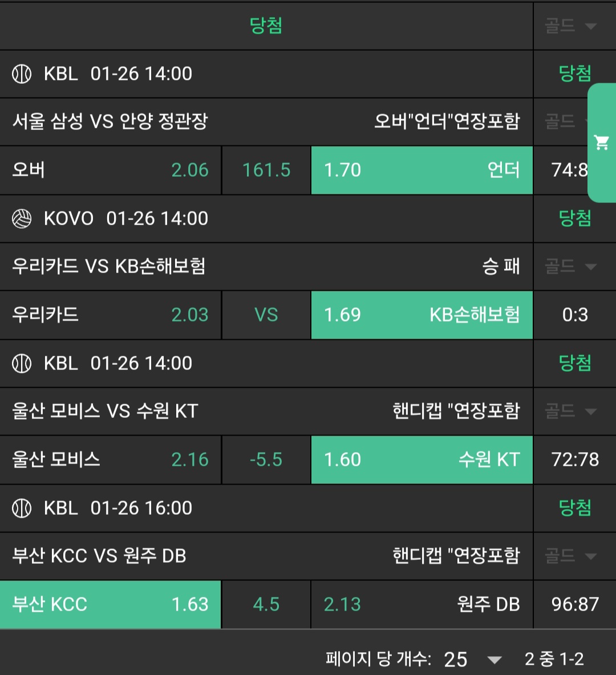Click basketball icon above 울산 모비스 match
Viewport: 616px width, 675px height.
pyautogui.click(x=22, y=364)
